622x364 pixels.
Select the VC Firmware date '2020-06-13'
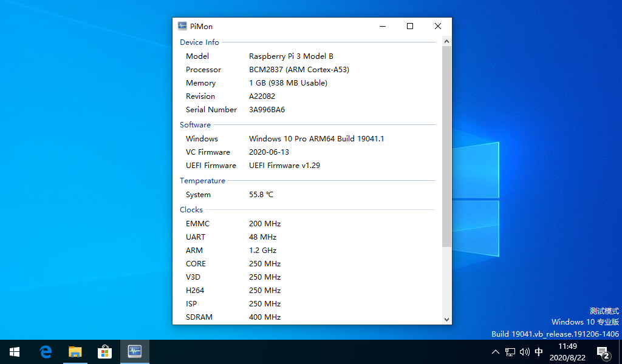tap(269, 152)
